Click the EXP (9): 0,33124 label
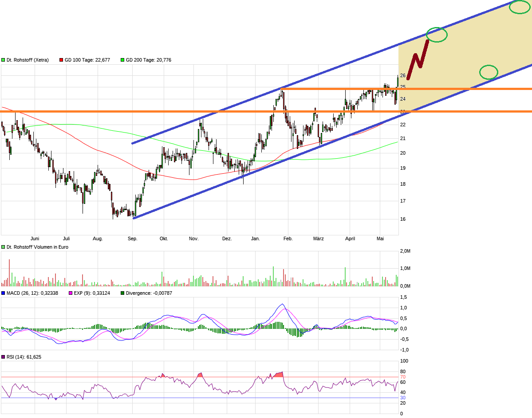532x418 pixels. pyautogui.click(x=92, y=293)
